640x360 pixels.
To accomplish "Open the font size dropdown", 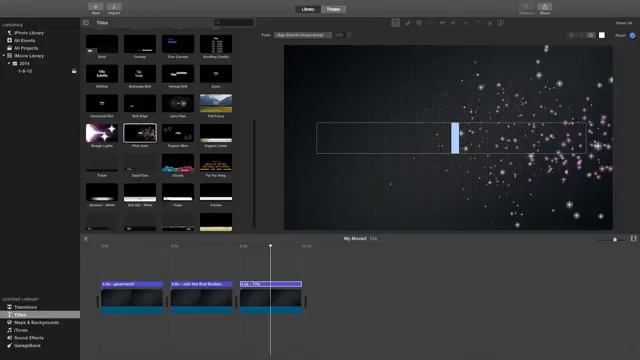I will (x=343, y=35).
